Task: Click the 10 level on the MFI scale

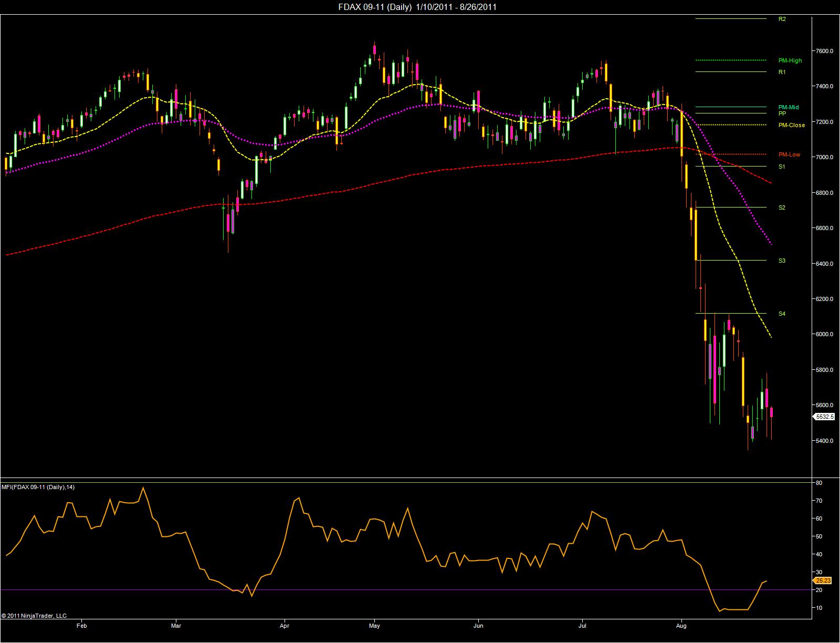Action: tap(819, 608)
